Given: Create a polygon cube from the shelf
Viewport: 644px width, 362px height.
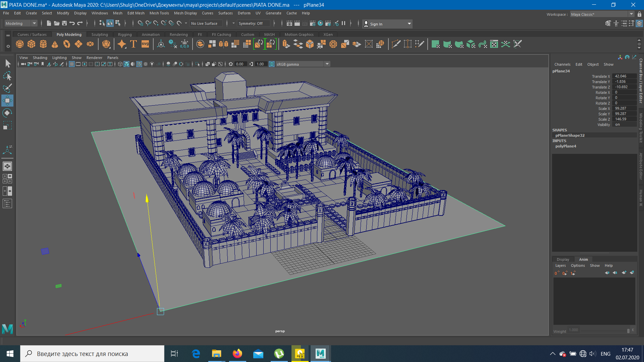Looking at the screenshot, I should 32,44.
